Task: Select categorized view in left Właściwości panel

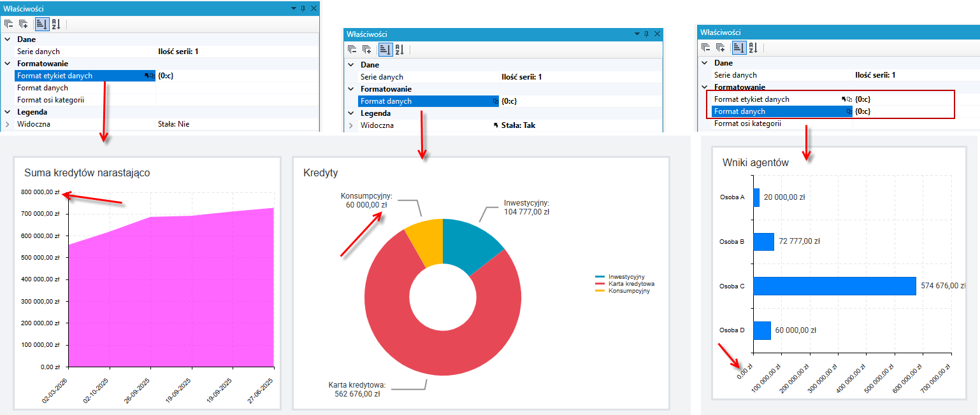Action: coord(41,24)
